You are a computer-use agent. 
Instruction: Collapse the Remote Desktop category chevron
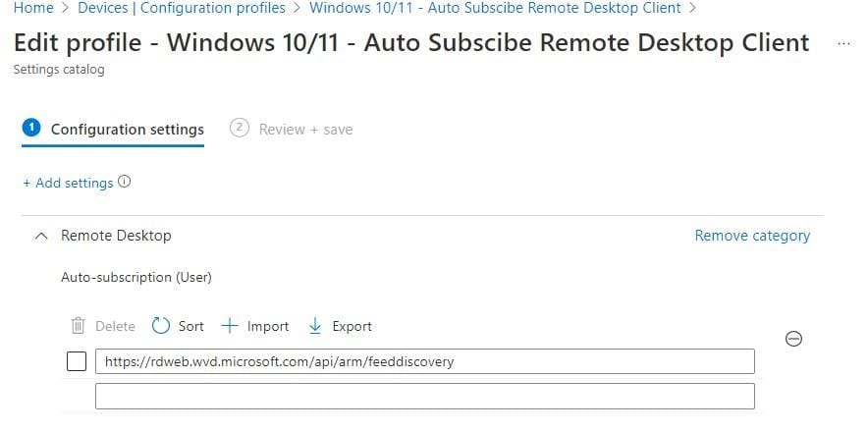[x=41, y=236]
